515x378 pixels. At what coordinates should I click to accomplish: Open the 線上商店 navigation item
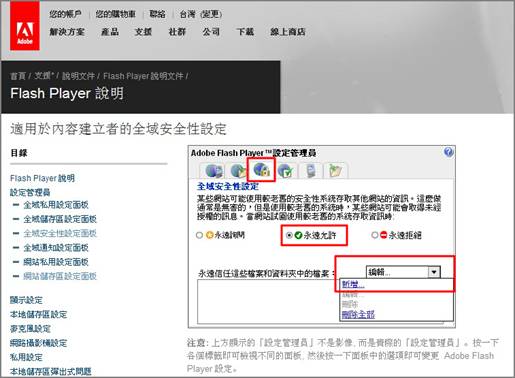point(288,32)
